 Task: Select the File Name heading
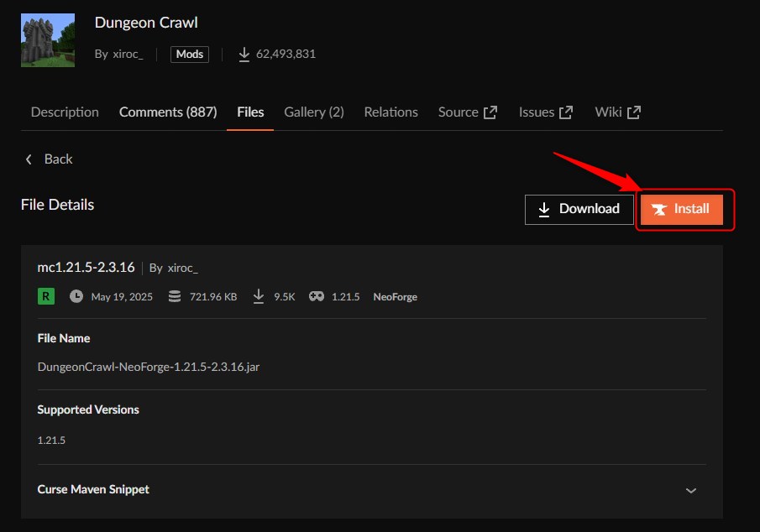64,338
